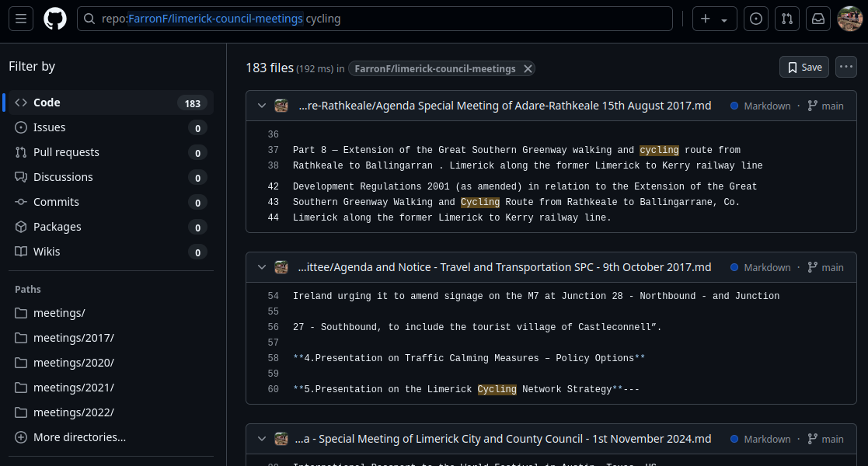868x466 pixels.
Task: Click avatar beside Adare-Rathkeale result
Action: (281, 106)
